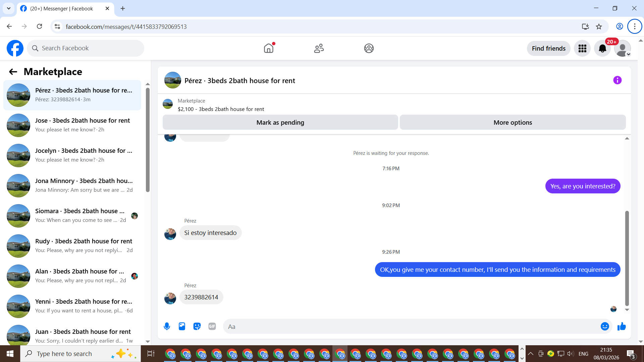Click the chat message scrollbar
The height and width of the screenshot is (362, 644).
point(627,258)
